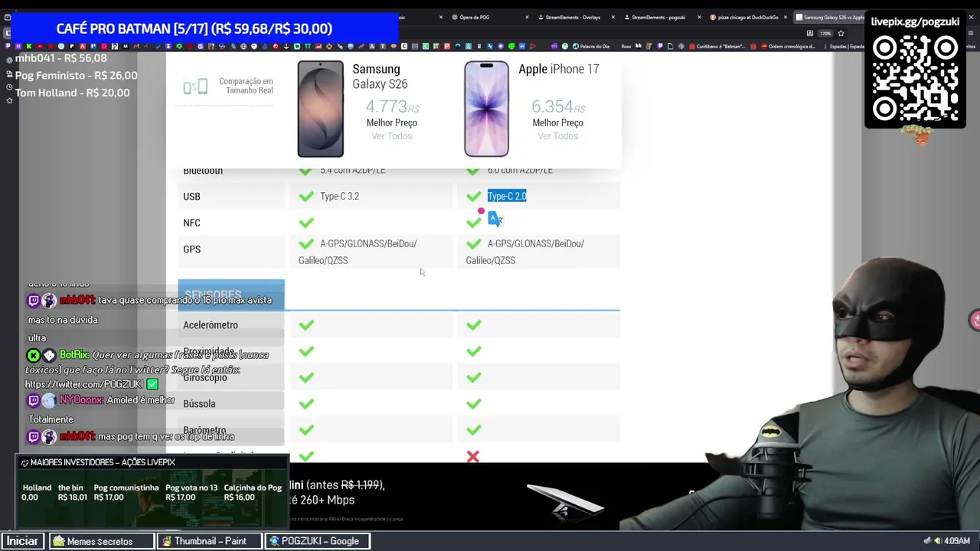This screenshot has height=551, width=980.
Task: Click the 4.773 R$ Samsung best price
Action: (x=392, y=107)
